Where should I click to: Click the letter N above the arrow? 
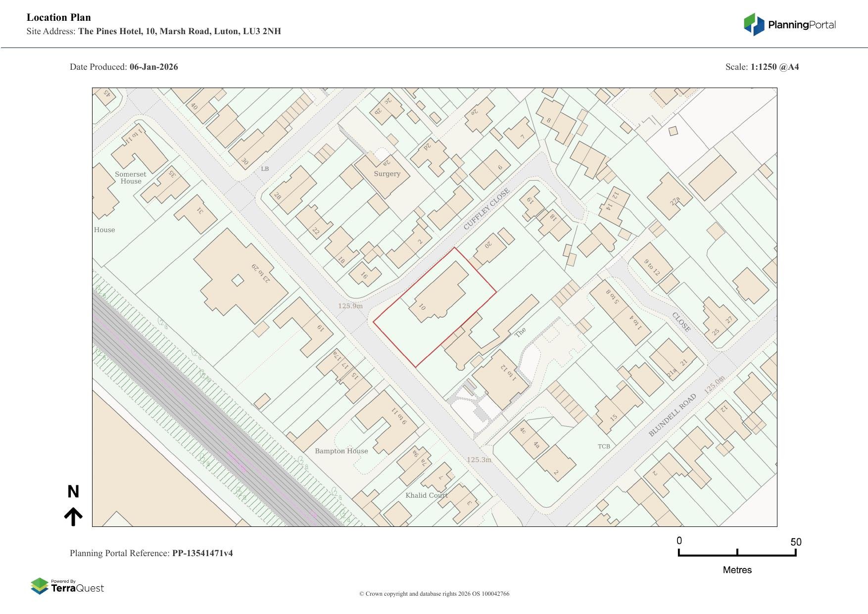(73, 492)
